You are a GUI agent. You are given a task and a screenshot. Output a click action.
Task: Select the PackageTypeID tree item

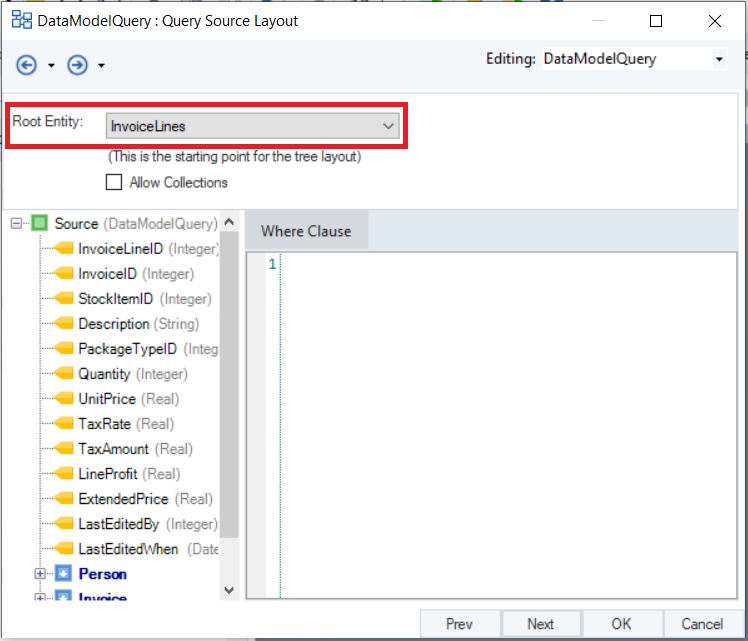click(148, 349)
